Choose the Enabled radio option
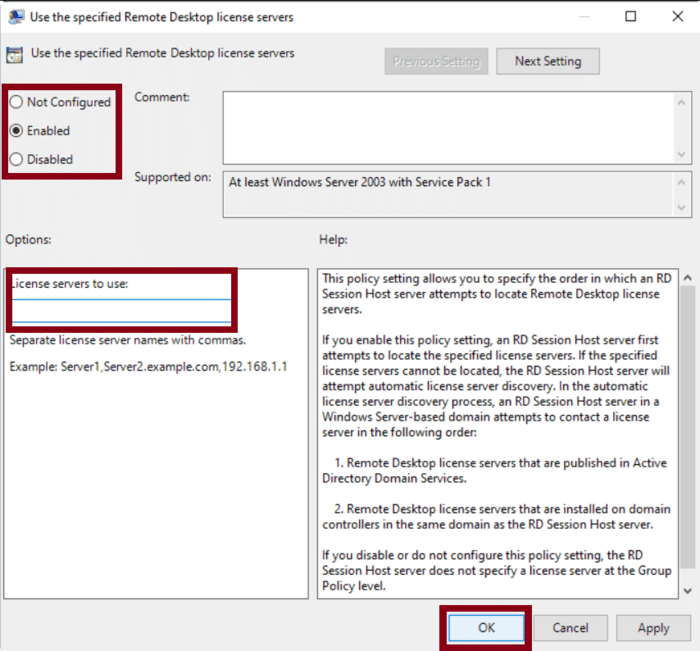The image size is (700, 651). point(16,131)
